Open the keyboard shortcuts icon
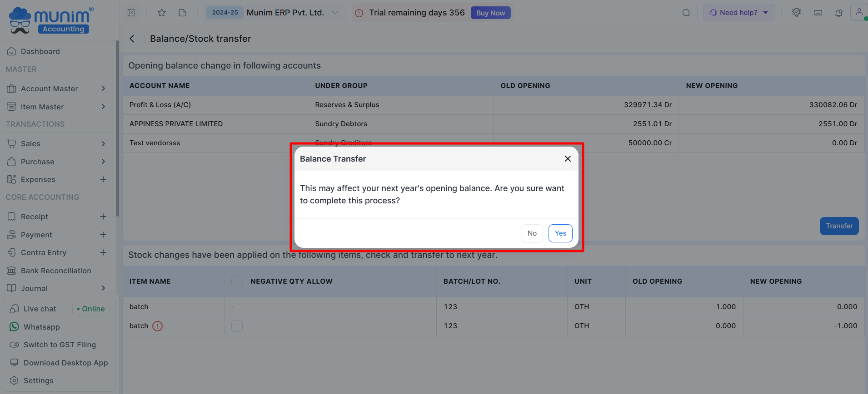The width and height of the screenshot is (868, 394). pos(818,13)
